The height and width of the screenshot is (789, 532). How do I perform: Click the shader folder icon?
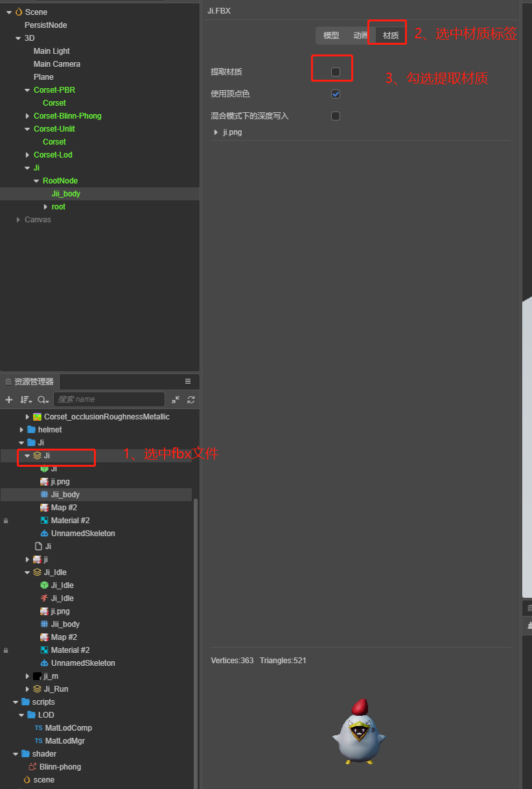25,753
